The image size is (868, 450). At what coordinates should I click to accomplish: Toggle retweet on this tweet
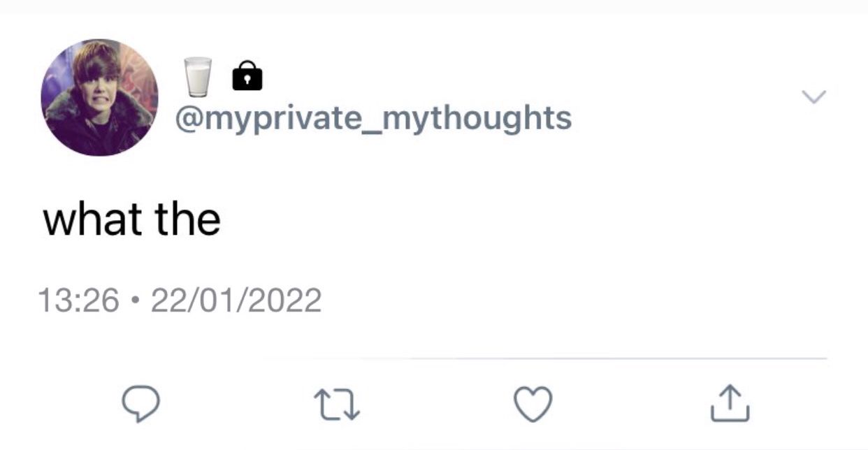pyautogui.click(x=338, y=405)
